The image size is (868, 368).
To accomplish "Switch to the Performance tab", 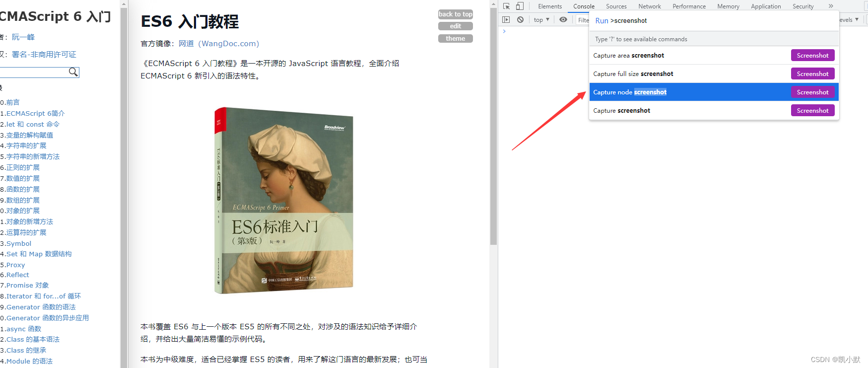I will 689,6.
